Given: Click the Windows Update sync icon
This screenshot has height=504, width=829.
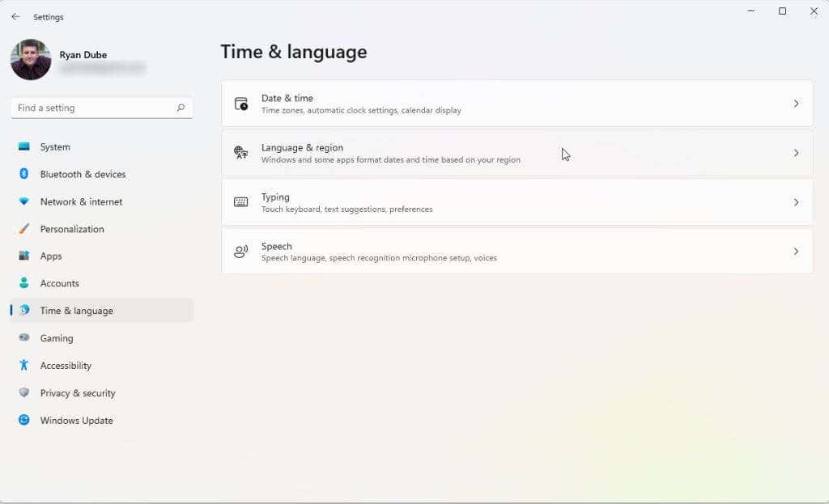Looking at the screenshot, I should tap(23, 420).
